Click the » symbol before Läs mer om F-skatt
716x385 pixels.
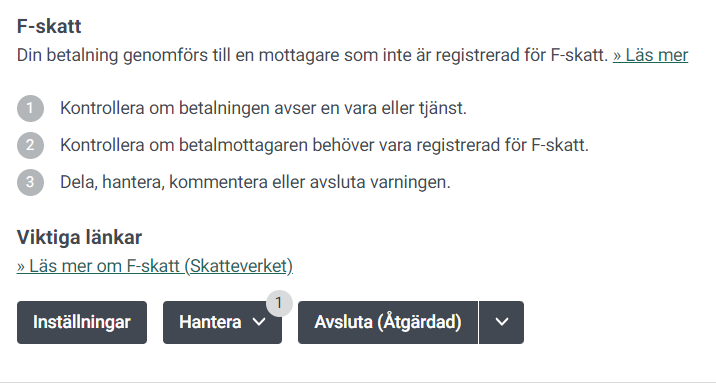[21, 266]
